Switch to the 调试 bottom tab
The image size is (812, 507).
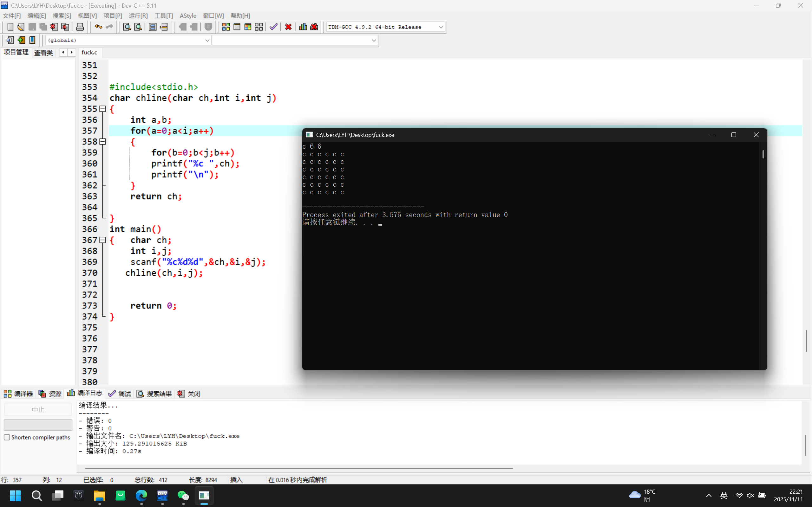120,393
